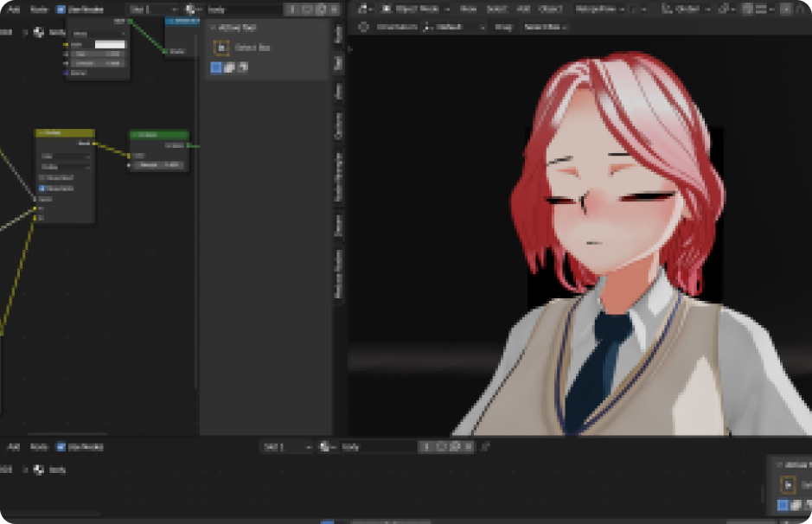The width and height of the screenshot is (812, 524).
Task: Open the Default orientation dropdown
Action: pyautogui.click(x=454, y=27)
